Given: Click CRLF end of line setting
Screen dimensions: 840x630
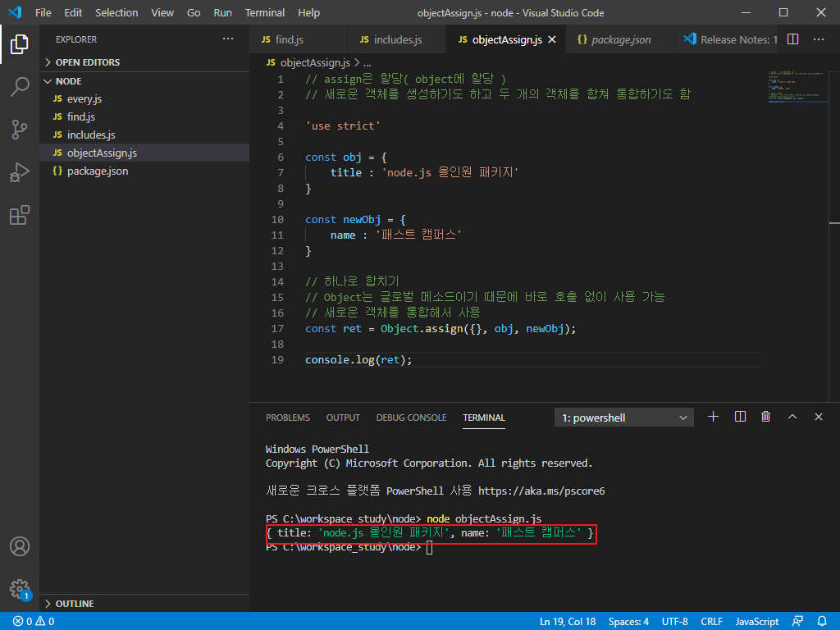Looking at the screenshot, I should [711, 622].
